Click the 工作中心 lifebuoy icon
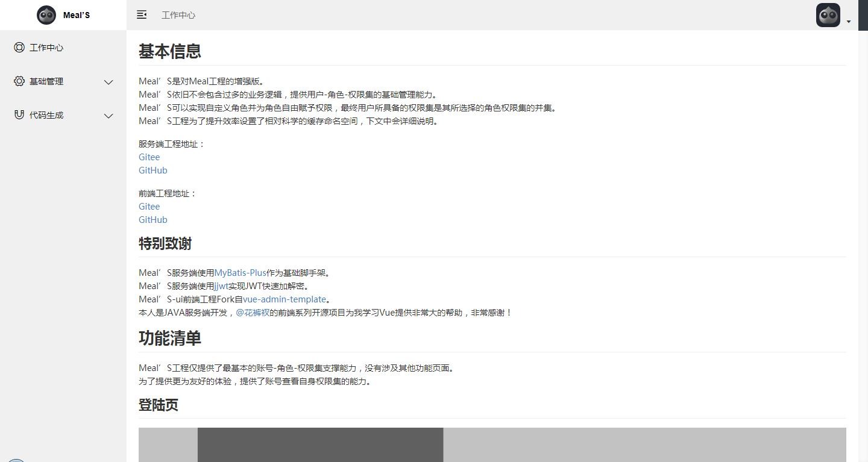The height and width of the screenshot is (462, 868). [19, 48]
